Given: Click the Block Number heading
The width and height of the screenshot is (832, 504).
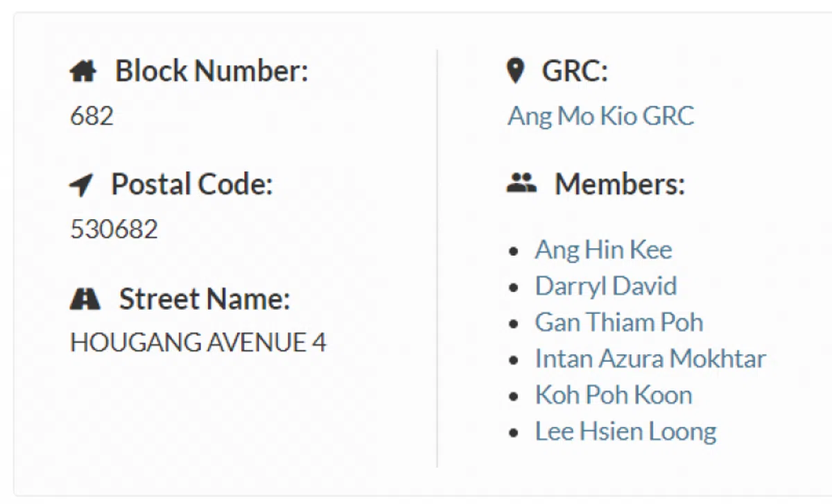Looking at the screenshot, I should (x=211, y=71).
